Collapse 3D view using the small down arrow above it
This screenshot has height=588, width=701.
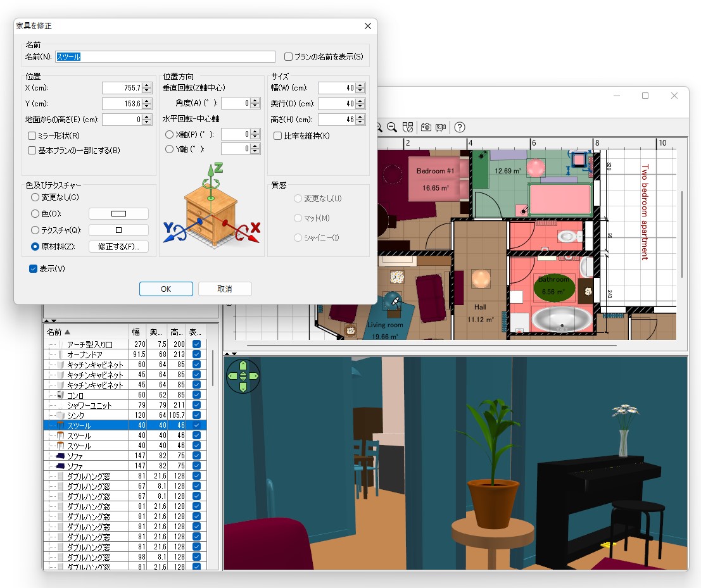[x=234, y=353]
